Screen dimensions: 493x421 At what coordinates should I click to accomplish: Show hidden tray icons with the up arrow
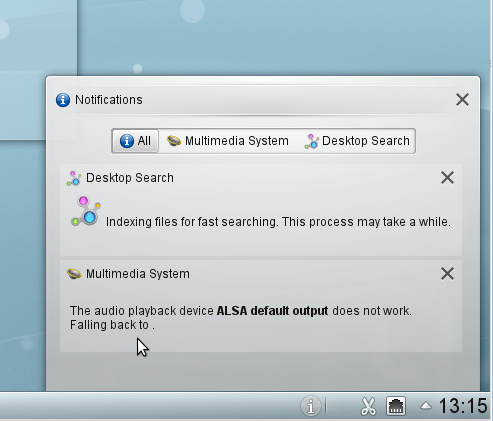[426, 406]
